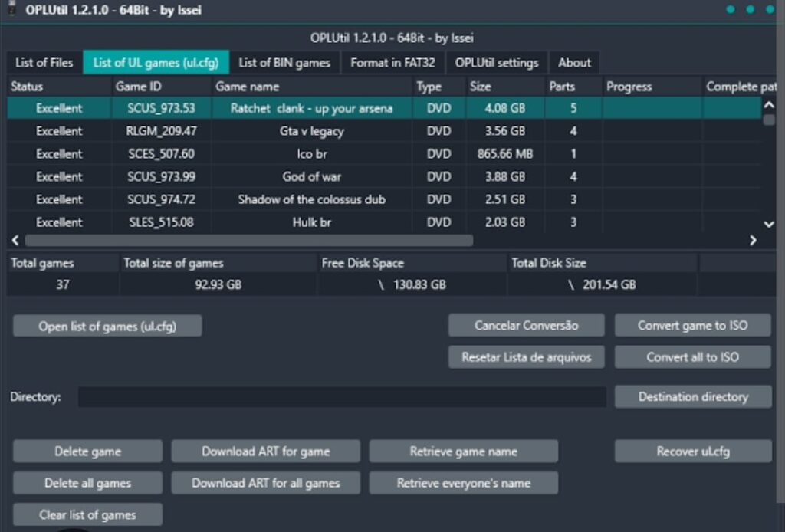Click the 4.08 GB size cell
This screenshot has width=785, height=532.
[x=505, y=108]
